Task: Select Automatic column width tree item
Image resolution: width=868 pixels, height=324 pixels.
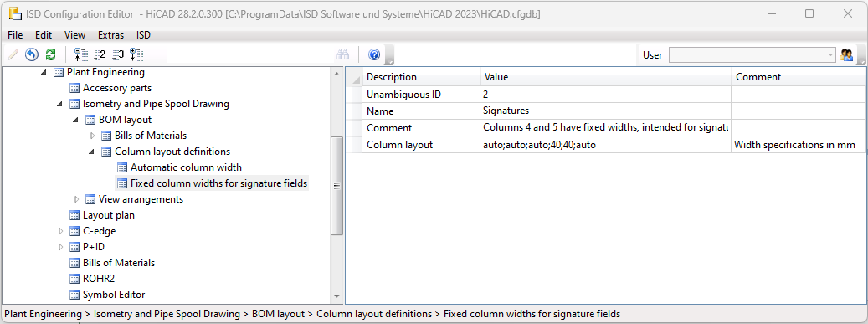Action: coord(186,167)
